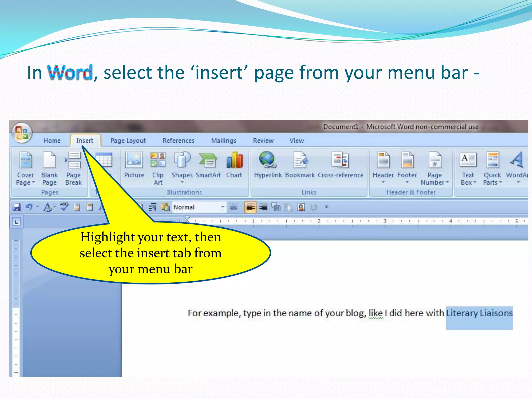
Task: Open the Mailings tab
Action: tap(224, 141)
